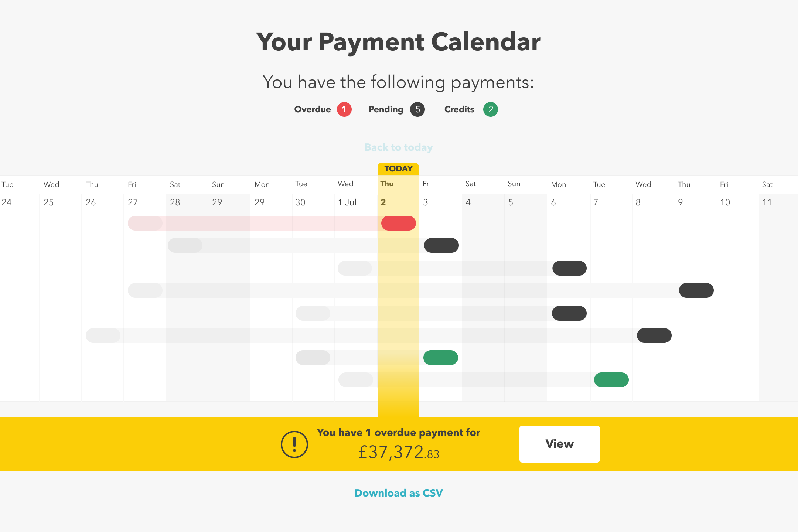
Task: Click the Pending filter label
Action: (386, 109)
